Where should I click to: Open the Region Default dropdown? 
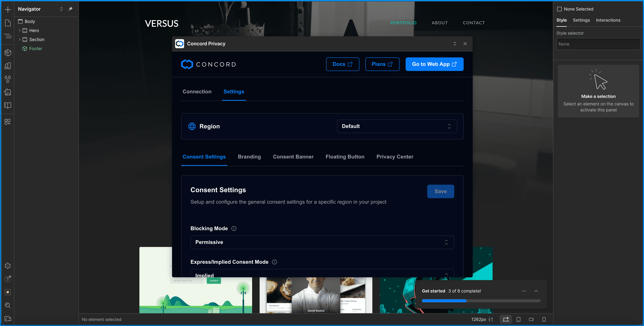coord(397,126)
